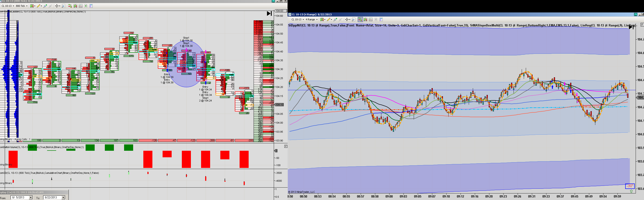Click the Replay (1x) panel title bar
This screenshot has height=200, width=644.
pyautogui.click(x=34, y=192)
